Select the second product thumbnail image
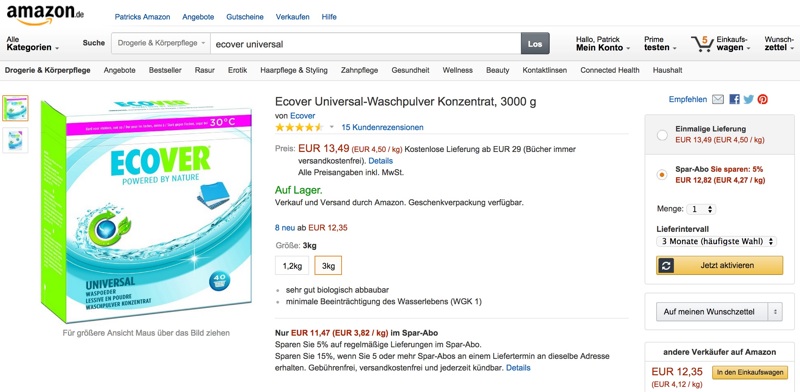This screenshot has width=800, height=392. (15, 140)
